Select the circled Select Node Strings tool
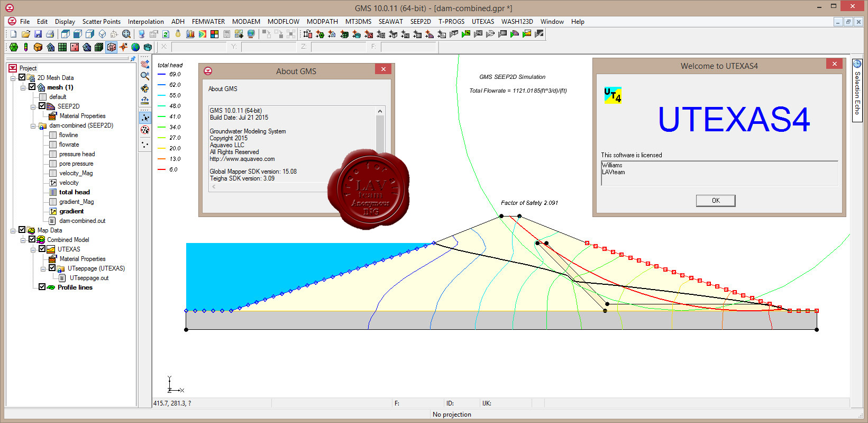This screenshot has width=868, height=423. pos(145,130)
